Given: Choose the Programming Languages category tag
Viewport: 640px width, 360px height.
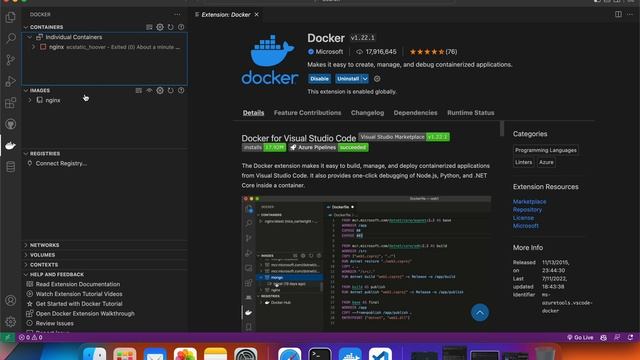Looking at the screenshot, I should [546, 150].
